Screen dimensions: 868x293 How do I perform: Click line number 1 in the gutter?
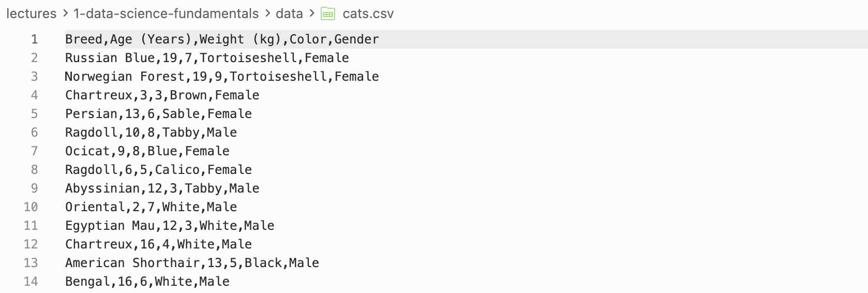(x=34, y=39)
